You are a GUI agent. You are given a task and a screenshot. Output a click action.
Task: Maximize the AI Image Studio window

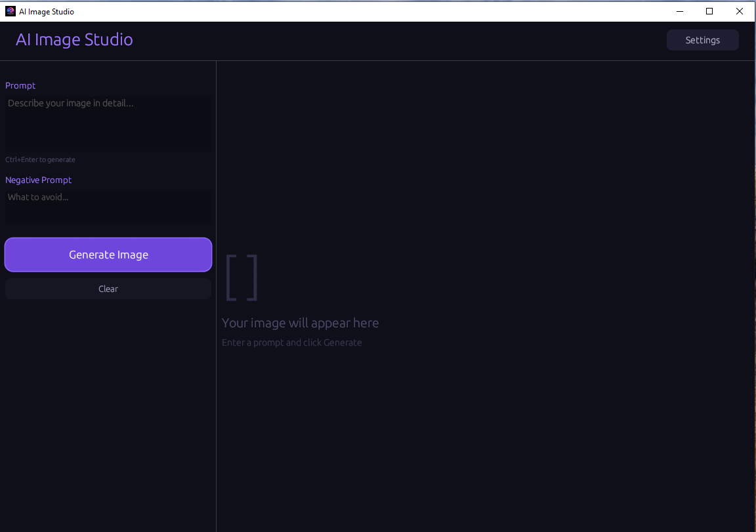click(x=709, y=11)
